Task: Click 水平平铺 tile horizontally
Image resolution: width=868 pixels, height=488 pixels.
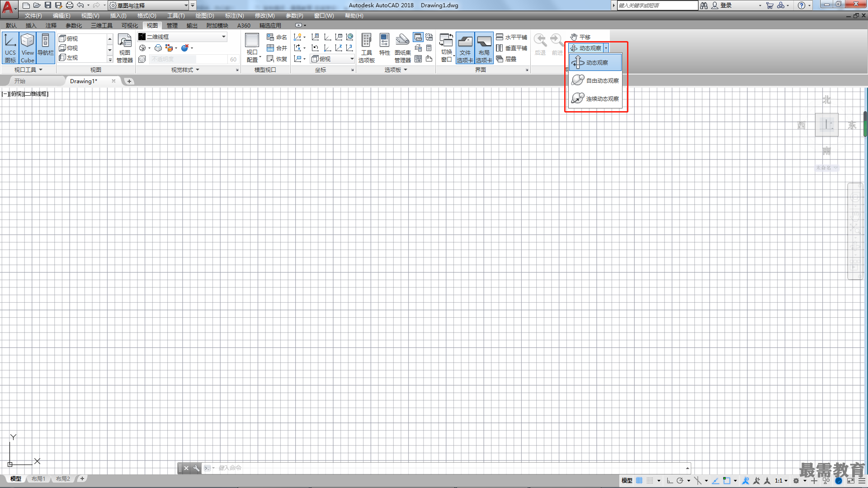Action: tap(511, 37)
